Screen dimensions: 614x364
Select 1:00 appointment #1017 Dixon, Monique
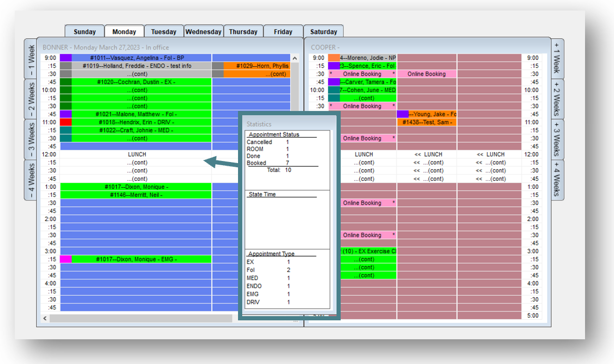(136, 187)
